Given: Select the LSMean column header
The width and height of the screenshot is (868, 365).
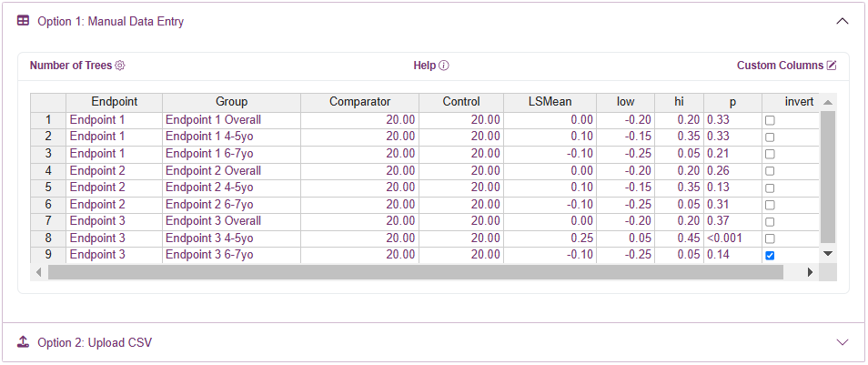Looking at the screenshot, I should click(550, 102).
